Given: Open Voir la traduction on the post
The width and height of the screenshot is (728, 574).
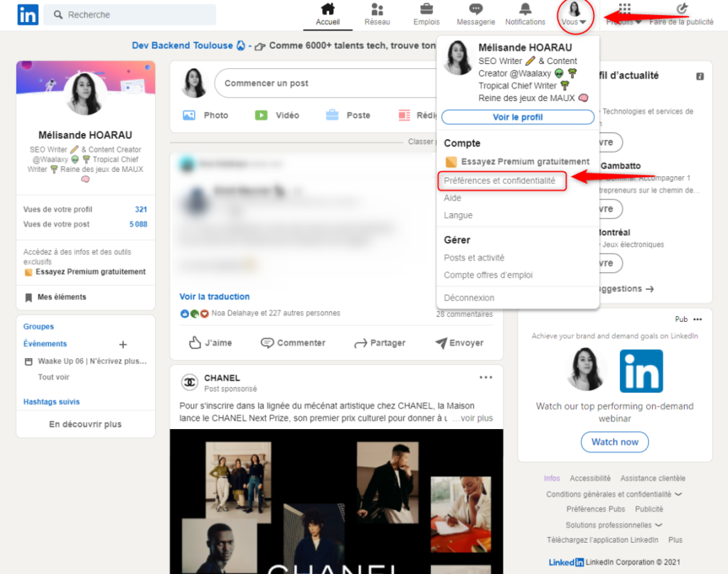Looking at the screenshot, I should 214,296.
